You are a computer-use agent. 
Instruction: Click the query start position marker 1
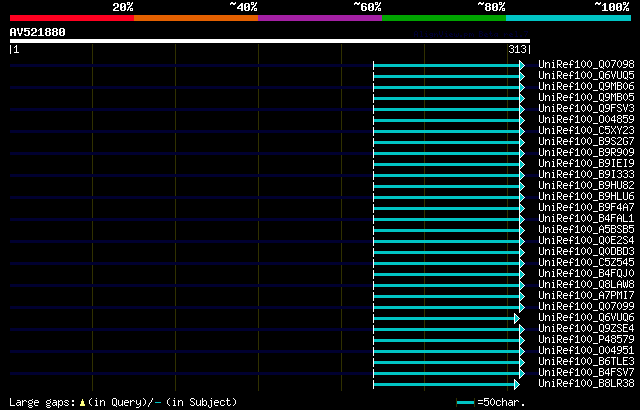15,50
